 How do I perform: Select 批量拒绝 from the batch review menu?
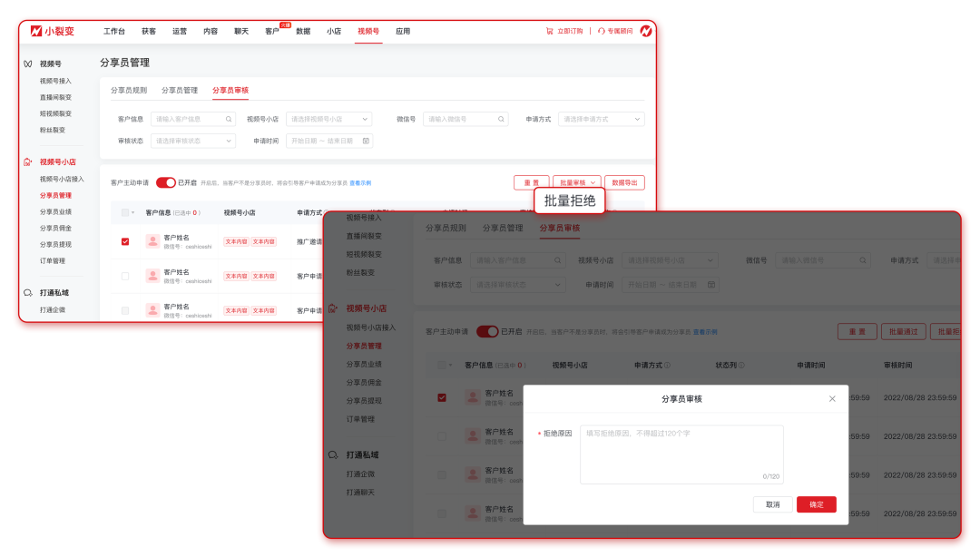click(569, 200)
